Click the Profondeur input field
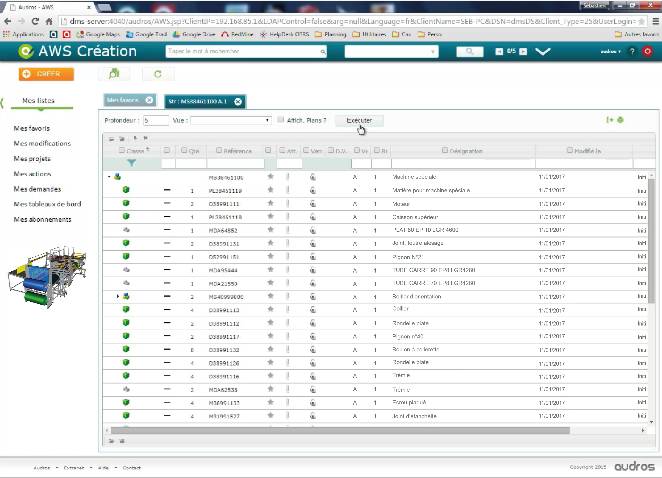 point(155,120)
